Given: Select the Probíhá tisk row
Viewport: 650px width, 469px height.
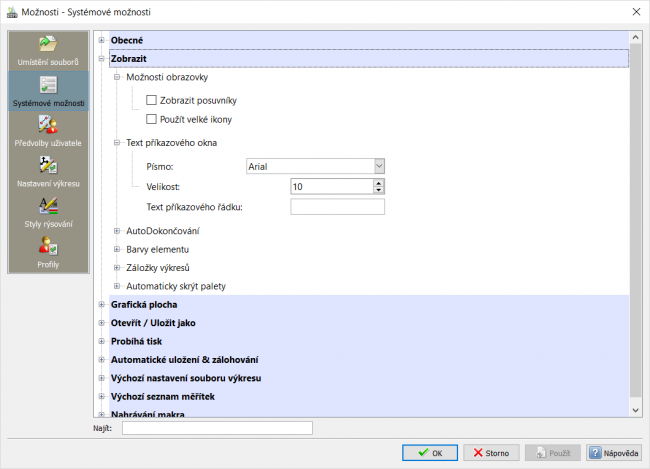Looking at the screenshot, I should coord(369,341).
